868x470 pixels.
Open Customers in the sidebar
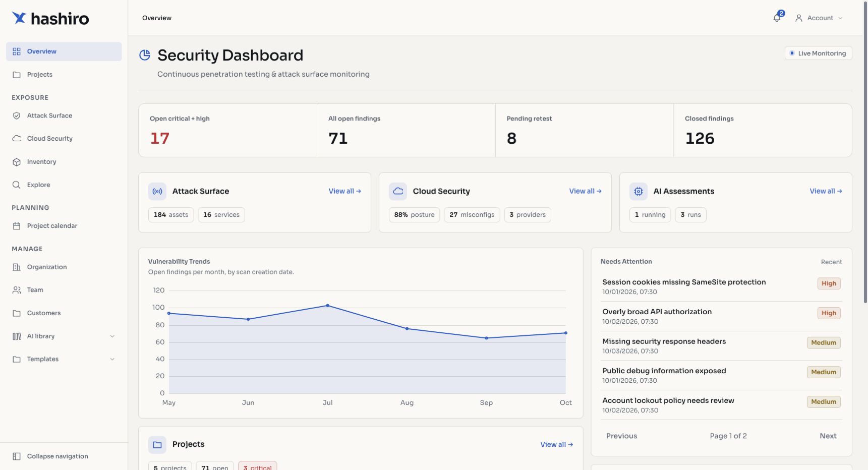pos(64,313)
